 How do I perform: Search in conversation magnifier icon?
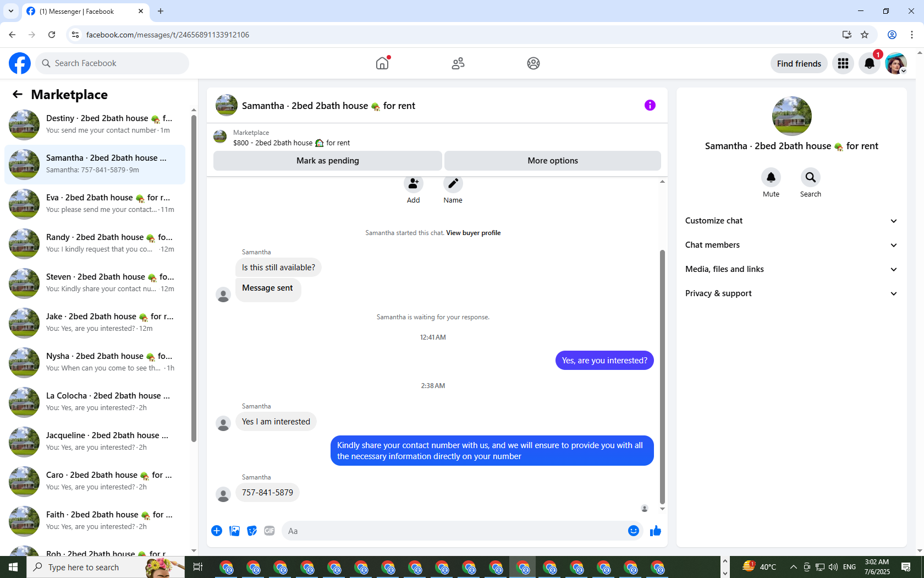coord(811,177)
